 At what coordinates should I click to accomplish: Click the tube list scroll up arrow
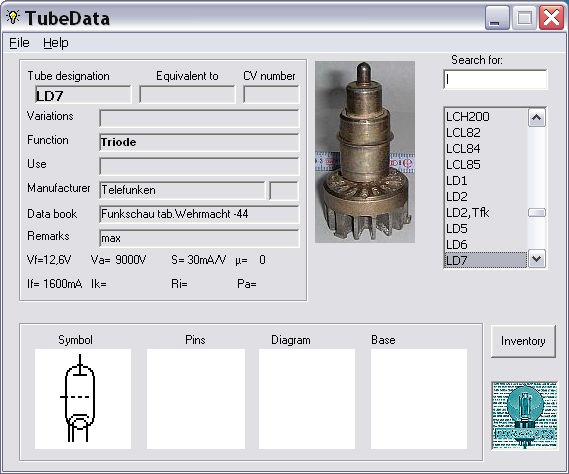(537, 118)
